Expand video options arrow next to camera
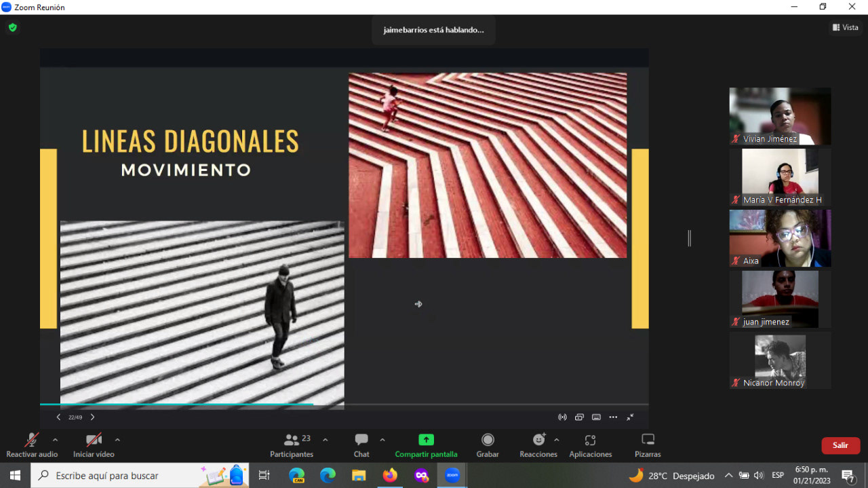 point(117,440)
